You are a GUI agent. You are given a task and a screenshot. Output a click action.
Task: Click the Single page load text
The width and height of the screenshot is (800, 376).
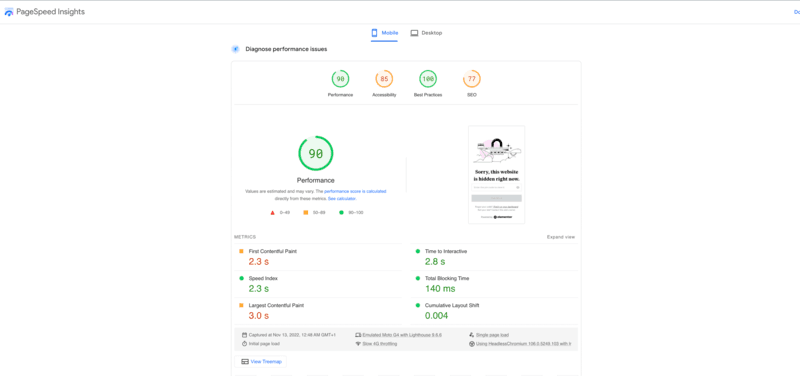(492, 335)
